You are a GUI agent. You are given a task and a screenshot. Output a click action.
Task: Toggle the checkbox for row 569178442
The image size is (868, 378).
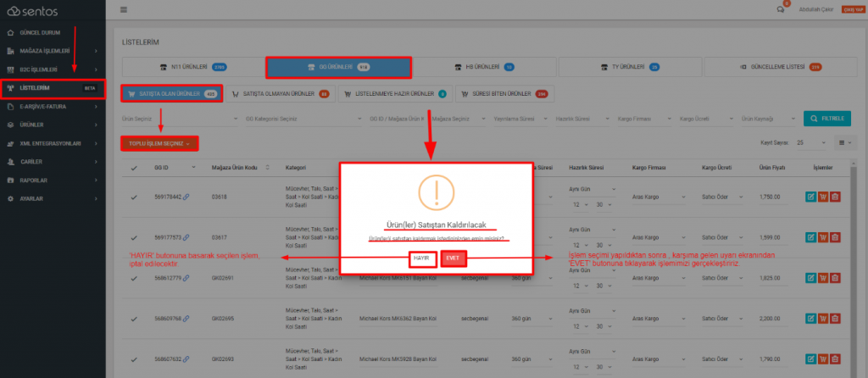pos(134,197)
